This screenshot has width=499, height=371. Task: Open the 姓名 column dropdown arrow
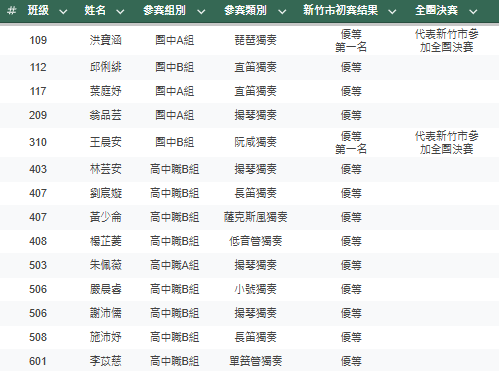point(120,12)
